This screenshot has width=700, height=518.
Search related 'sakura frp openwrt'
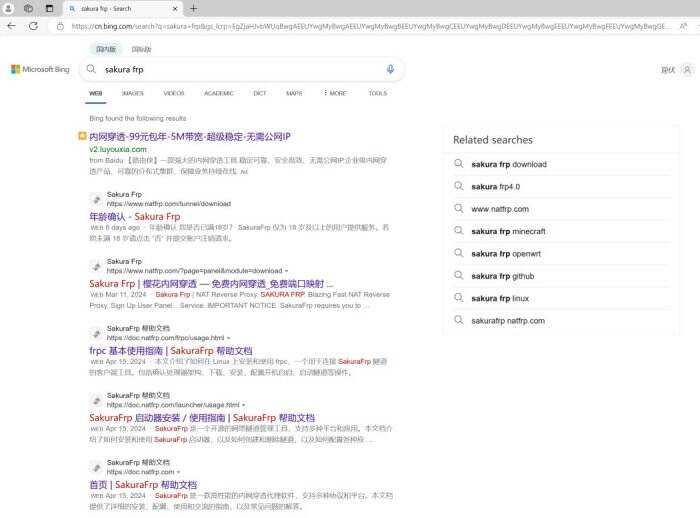(x=506, y=254)
